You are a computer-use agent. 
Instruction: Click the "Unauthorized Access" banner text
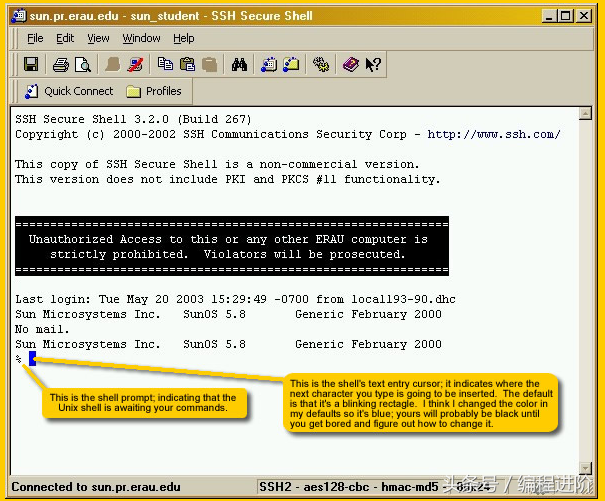228,239
